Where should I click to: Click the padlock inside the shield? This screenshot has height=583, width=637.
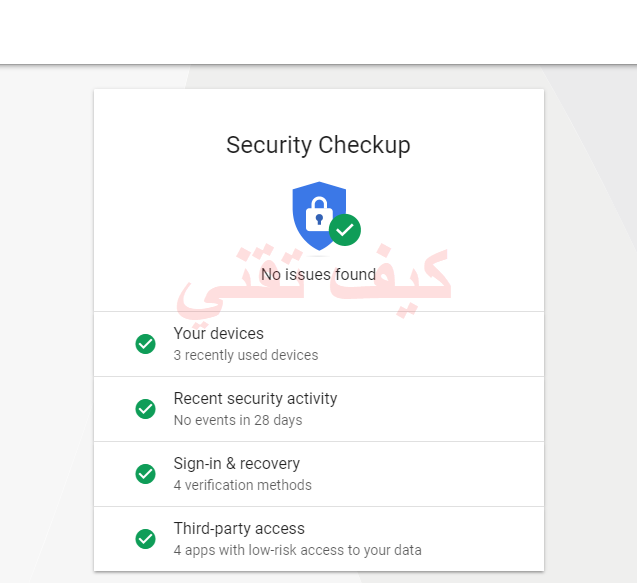[319, 214]
